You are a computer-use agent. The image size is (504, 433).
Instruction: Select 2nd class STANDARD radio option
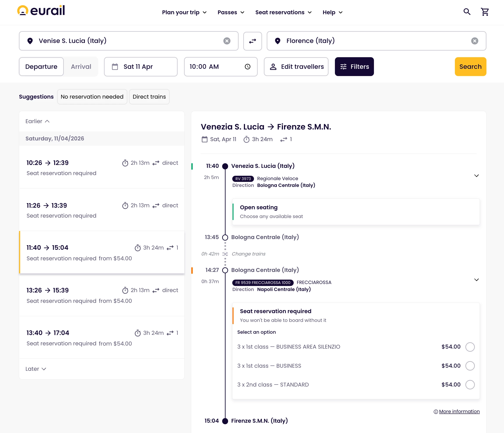[x=470, y=385]
